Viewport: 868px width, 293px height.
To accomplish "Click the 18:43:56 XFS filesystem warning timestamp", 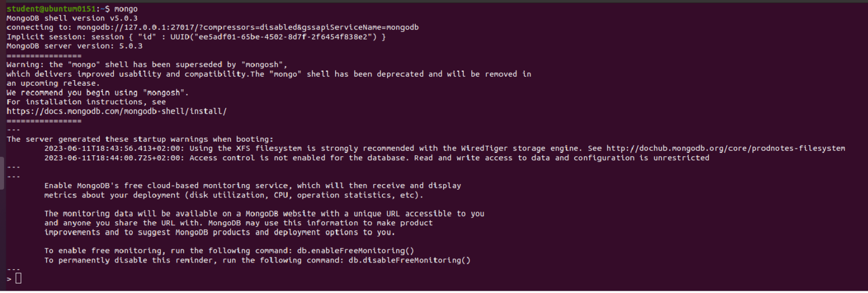I will point(112,148).
